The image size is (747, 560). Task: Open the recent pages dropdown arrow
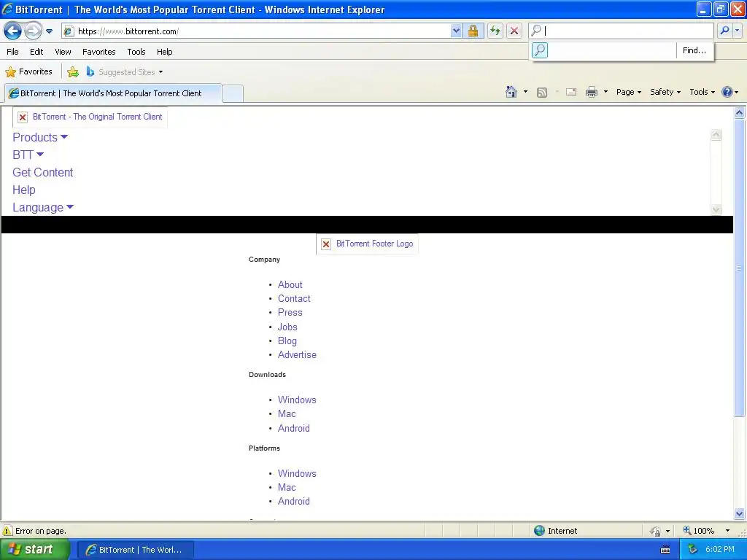click(x=49, y=31)
